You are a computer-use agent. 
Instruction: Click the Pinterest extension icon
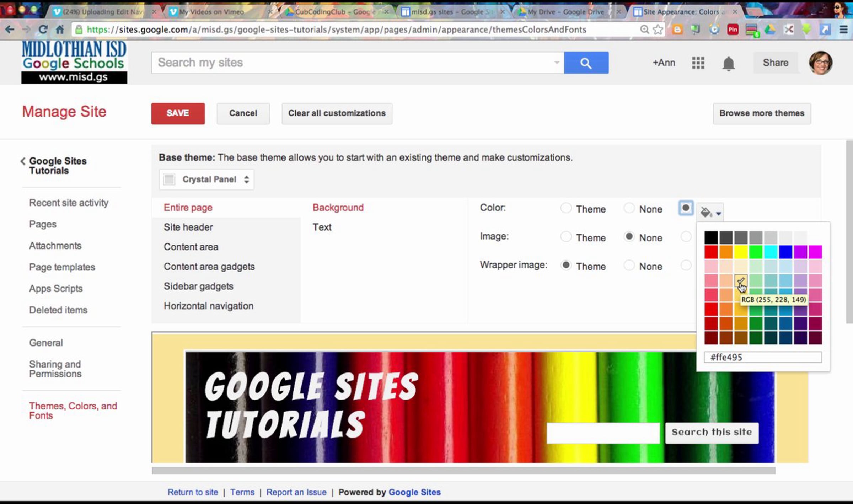(x=733, y=30)
